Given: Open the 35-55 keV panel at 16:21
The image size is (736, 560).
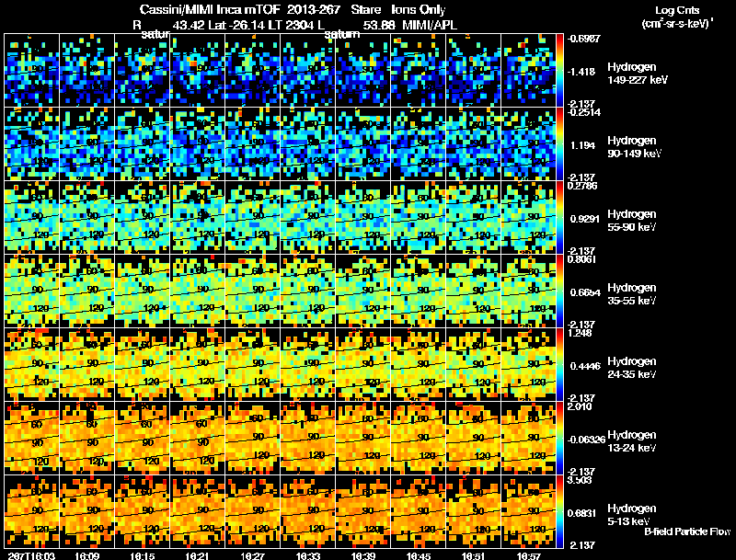Looking at the screenshot, I should tap(198, 291).
